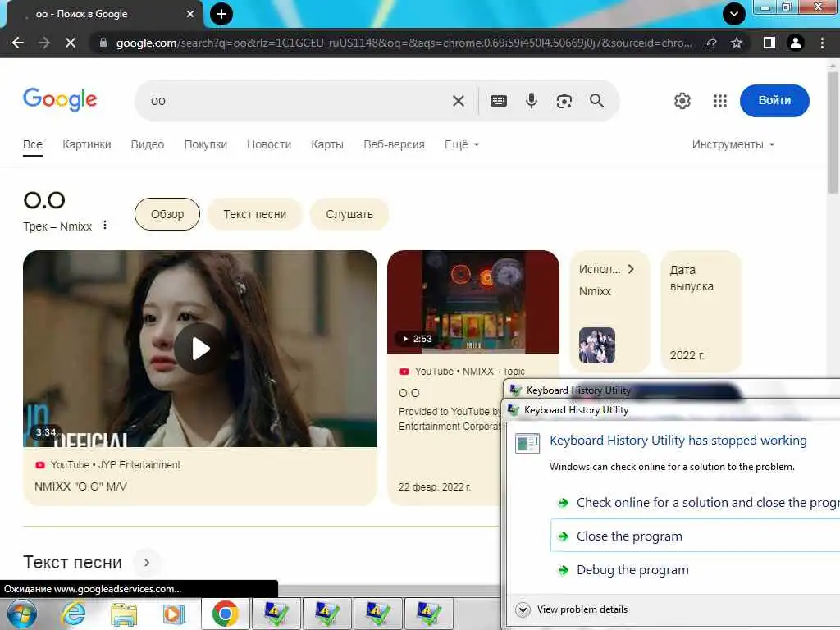840x630 pixels.
Task: Open the Карты tab
Action: tap(327, 144)
